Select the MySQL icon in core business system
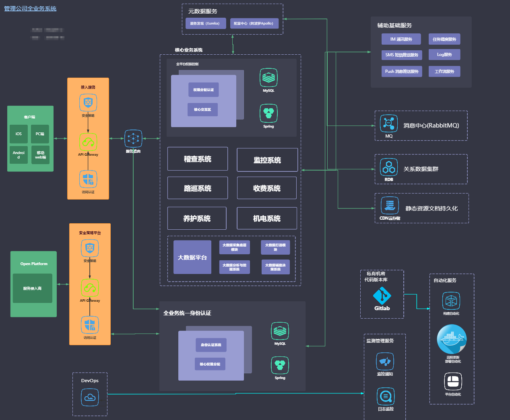 pos(268,78)
